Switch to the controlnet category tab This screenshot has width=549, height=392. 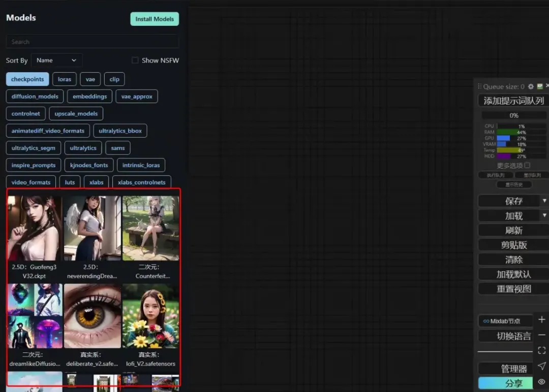pyautogui.click(x=25, y=114)
